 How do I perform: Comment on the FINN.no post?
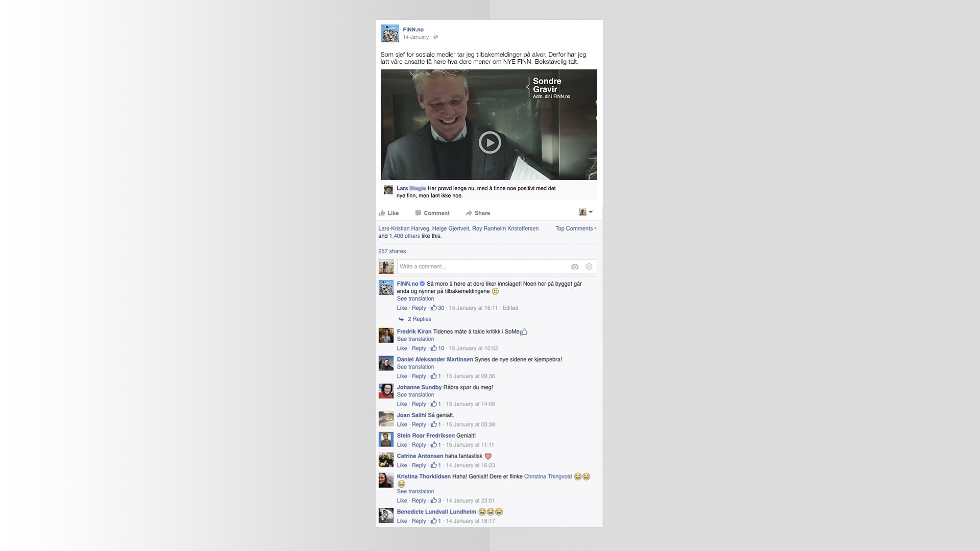432,213
